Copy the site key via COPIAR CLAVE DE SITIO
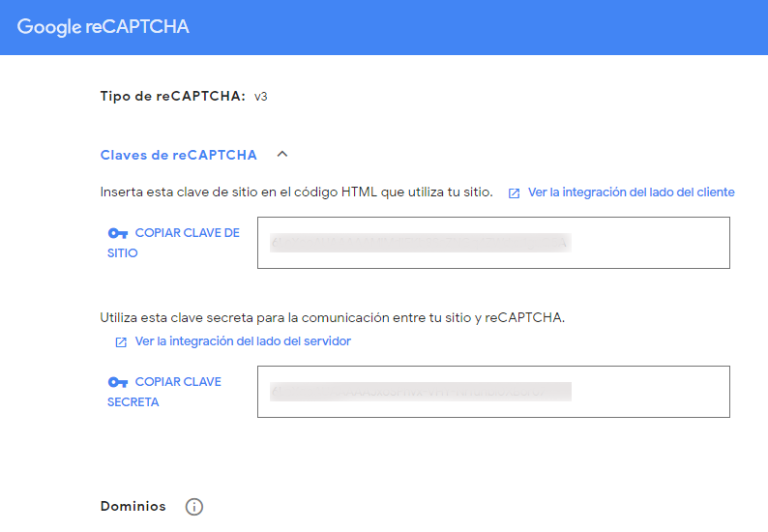Screen dimensions: 768x532 coord(174,243)
